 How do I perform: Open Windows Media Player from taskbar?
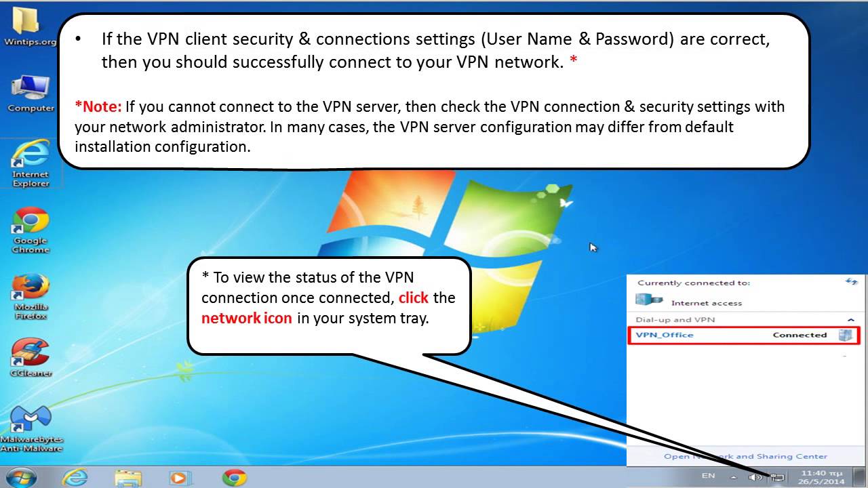tap(178, 477)
